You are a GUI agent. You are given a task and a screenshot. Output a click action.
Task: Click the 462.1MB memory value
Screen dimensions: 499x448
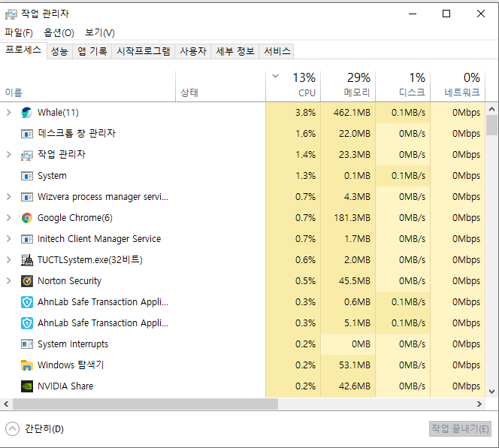[x=352, y=113]
